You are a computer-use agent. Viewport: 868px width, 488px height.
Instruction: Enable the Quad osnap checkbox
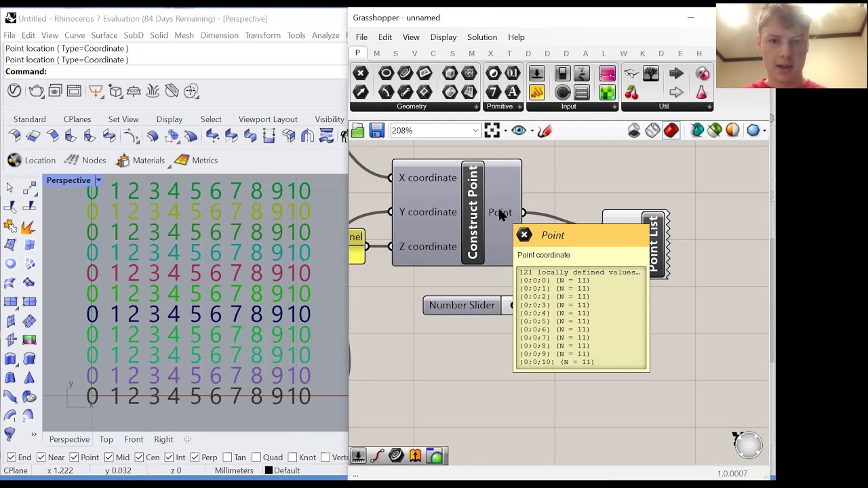(256, 457)
